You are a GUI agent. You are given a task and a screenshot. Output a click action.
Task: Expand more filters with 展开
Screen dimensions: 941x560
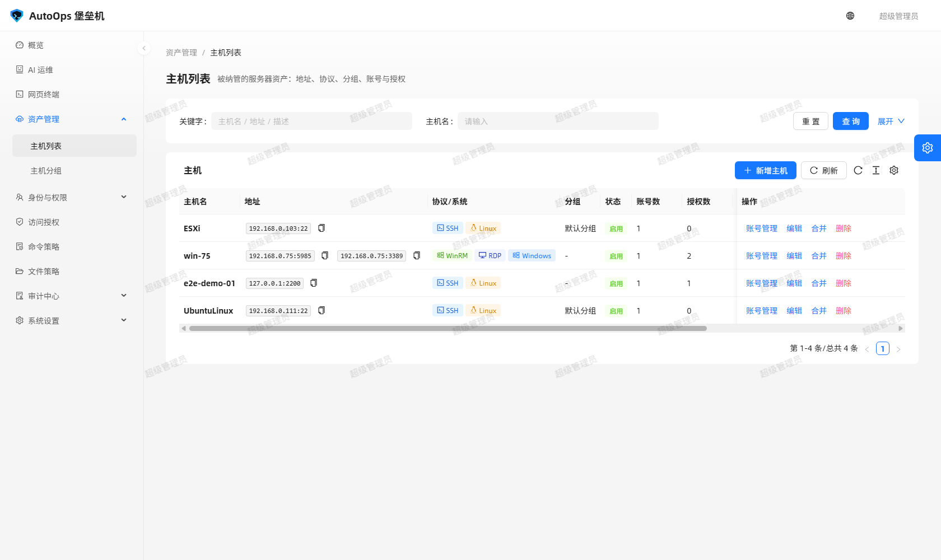click(x=891, y=121)
